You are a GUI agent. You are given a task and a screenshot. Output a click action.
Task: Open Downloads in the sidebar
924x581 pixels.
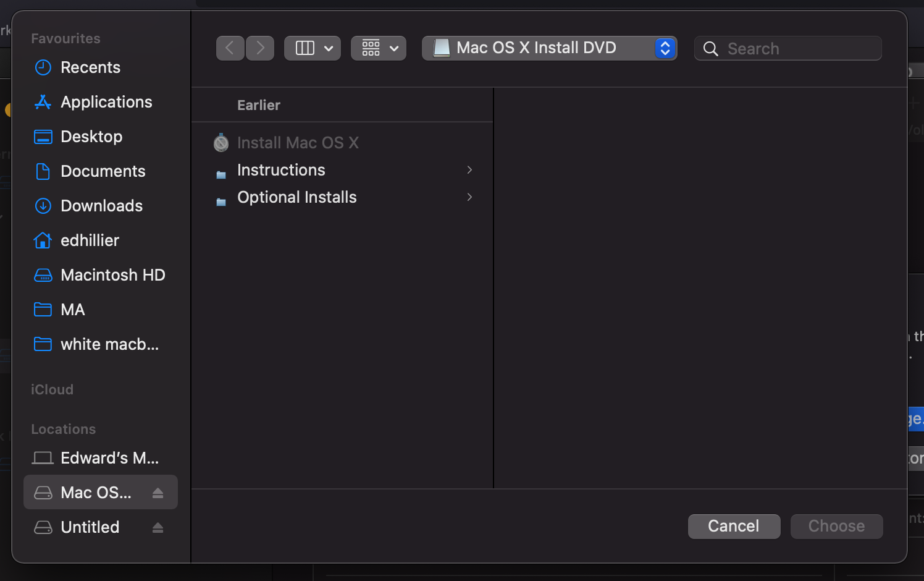point(101,206)
